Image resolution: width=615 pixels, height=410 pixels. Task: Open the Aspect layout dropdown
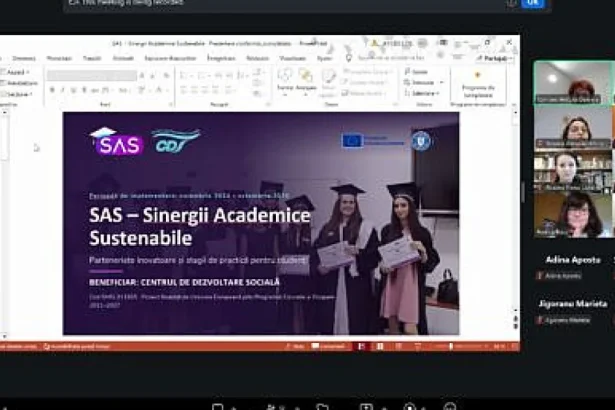point(16,72)
